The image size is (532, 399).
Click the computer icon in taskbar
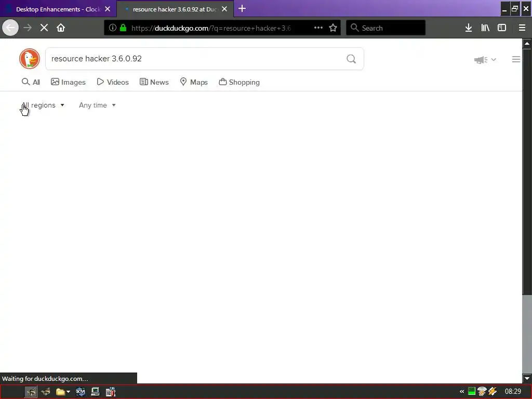pos(96,392)
